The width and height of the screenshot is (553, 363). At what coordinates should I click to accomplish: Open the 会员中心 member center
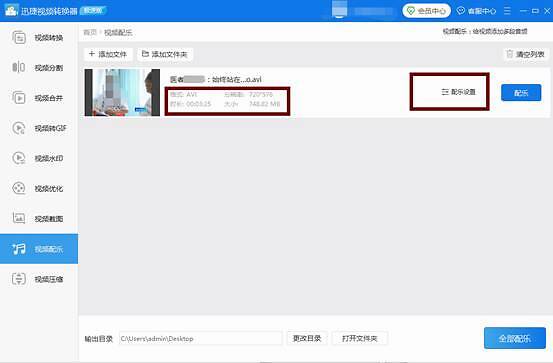pos(426,11)
